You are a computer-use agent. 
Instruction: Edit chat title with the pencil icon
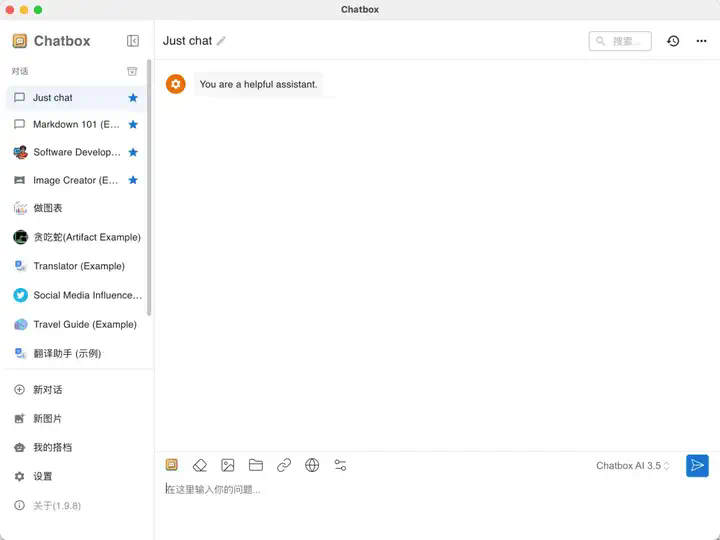(x=221, y=41)
